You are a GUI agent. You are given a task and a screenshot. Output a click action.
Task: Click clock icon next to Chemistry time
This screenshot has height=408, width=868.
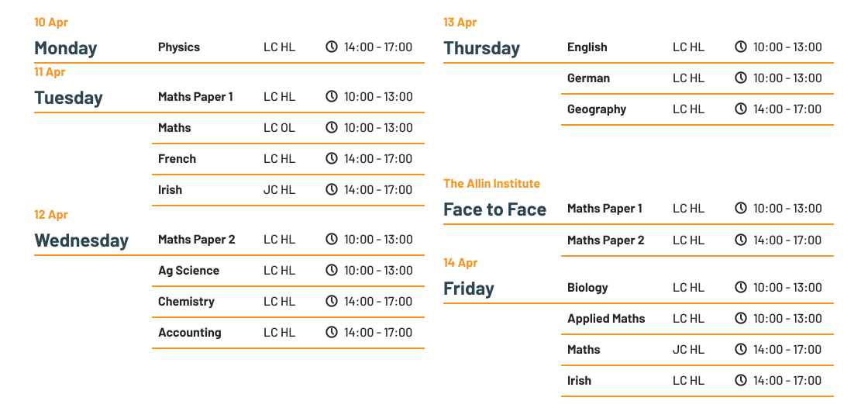[331, 302]
